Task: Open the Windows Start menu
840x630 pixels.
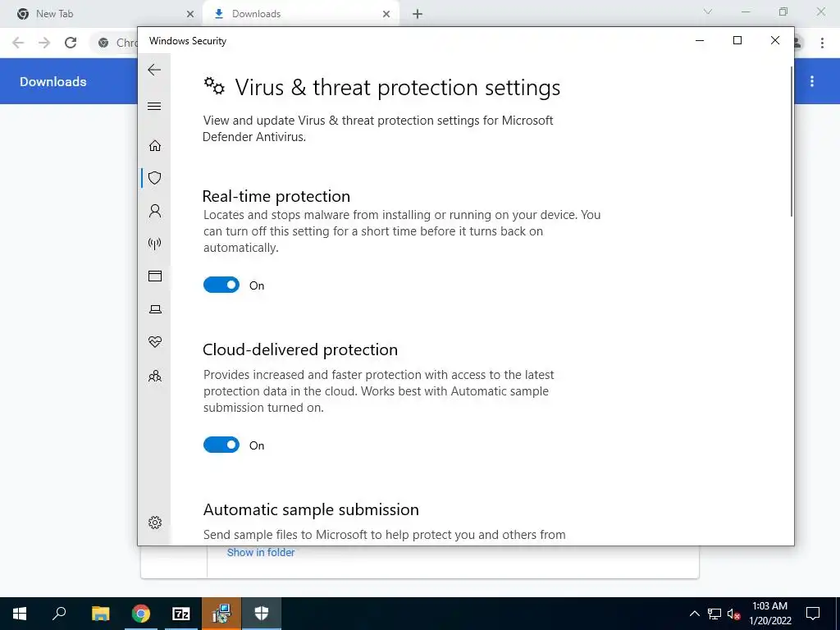Action: click(20, 614)
